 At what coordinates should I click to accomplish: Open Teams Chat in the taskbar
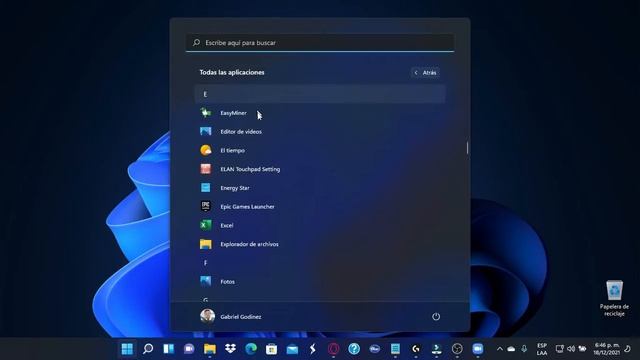(x=189, y=349)
